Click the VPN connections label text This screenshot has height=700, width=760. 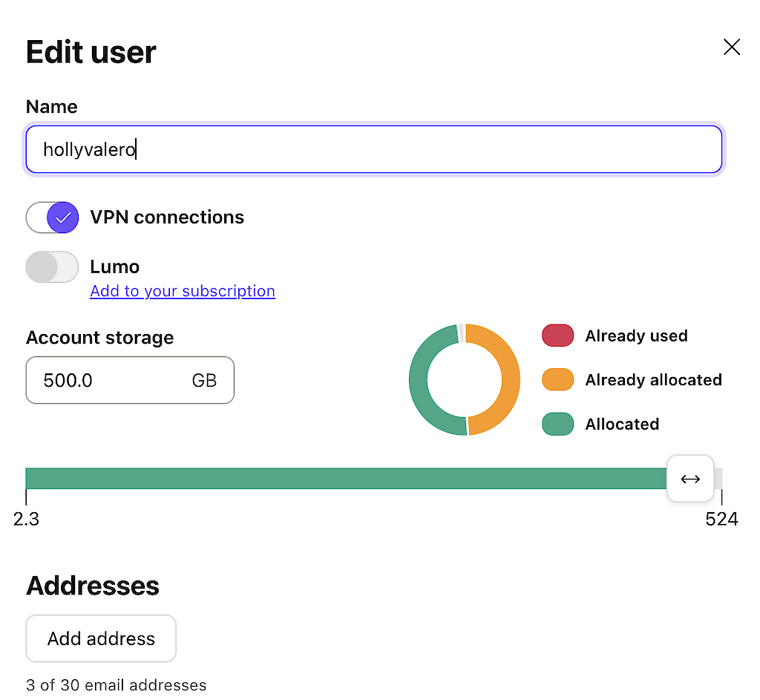[x=167, y=217]
